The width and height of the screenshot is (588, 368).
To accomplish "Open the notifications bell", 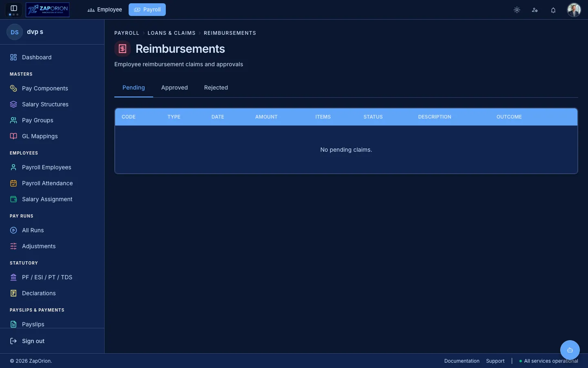I will [553, 10].
